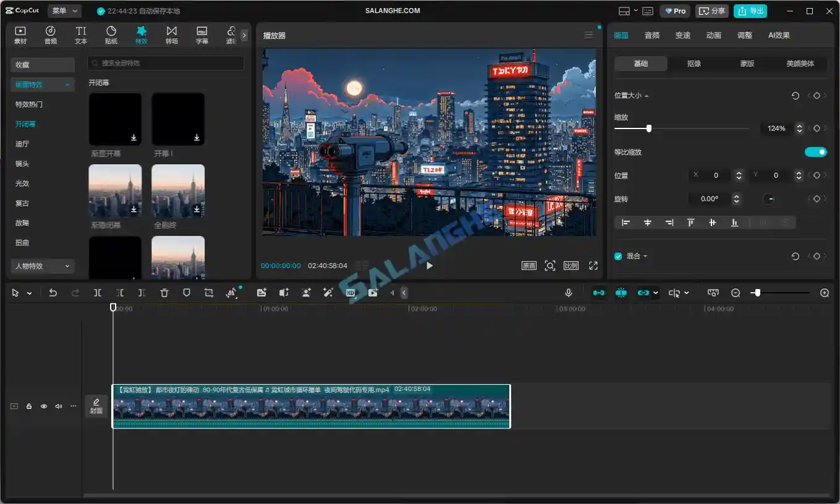Open the 菜单 dropdown in the title bar
Viewport: 840px width, 504px height.
66,10
